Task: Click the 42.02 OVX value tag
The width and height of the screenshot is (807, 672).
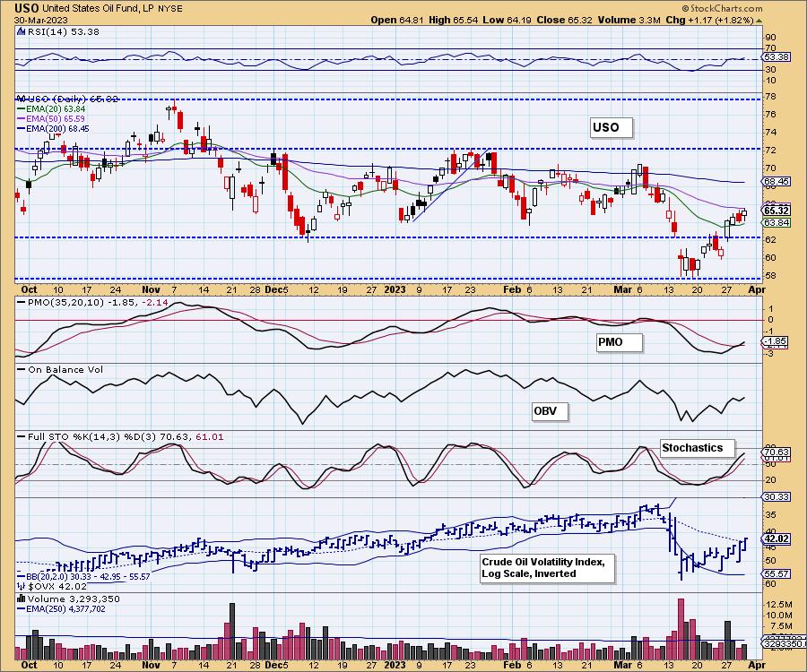Action: click(777, 538)
